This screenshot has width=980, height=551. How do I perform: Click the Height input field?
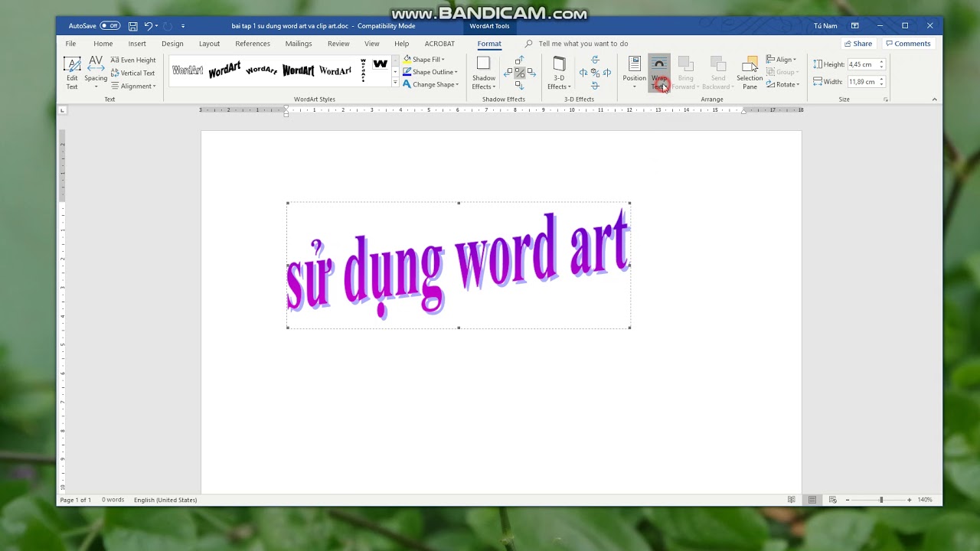click(862, 64)
